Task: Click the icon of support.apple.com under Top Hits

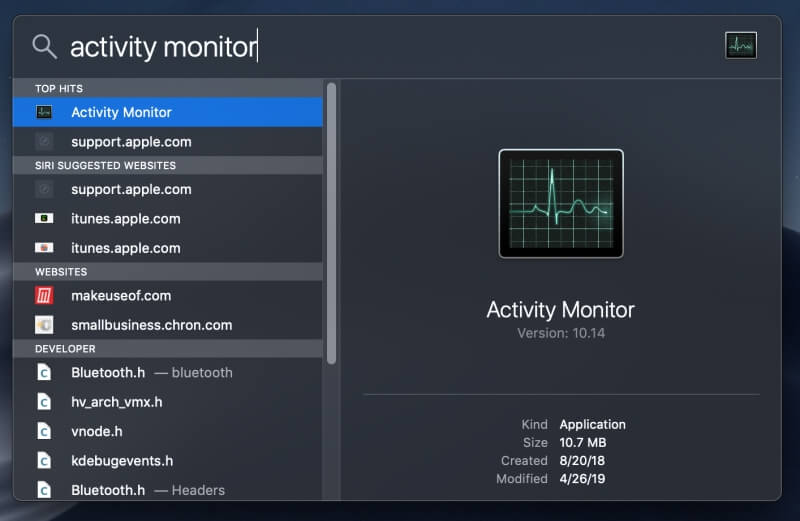Action: point(44,141)
